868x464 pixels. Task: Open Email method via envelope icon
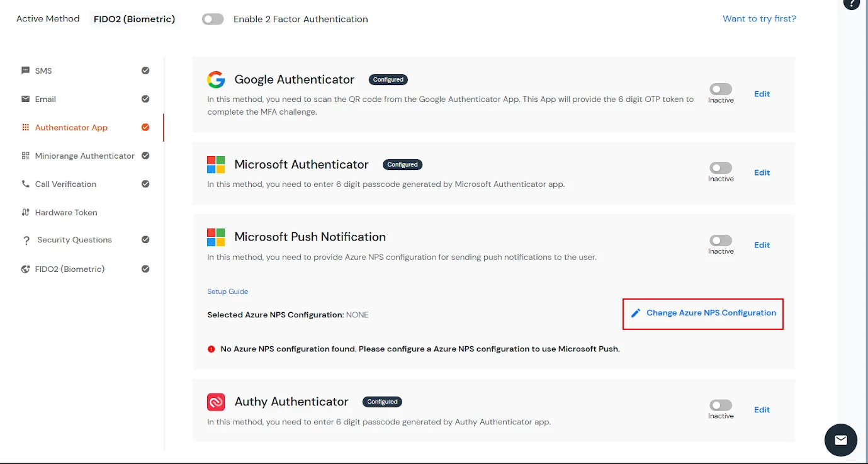tap(25, 99)
